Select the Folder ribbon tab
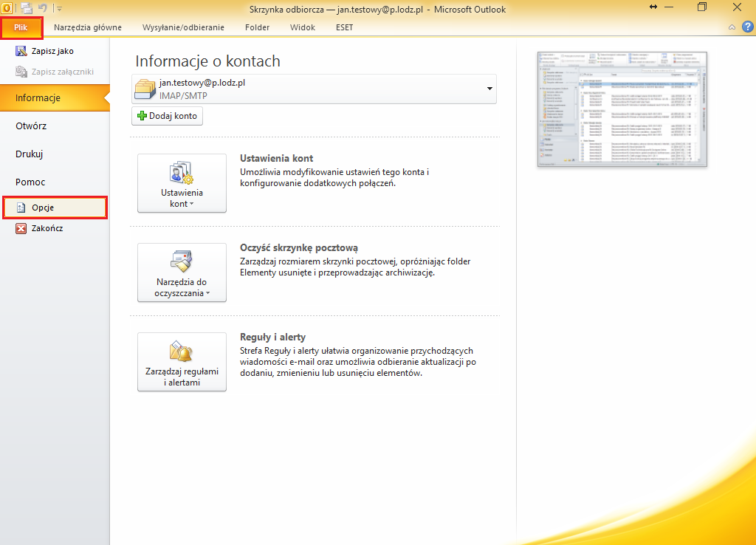The width and height of the screenshot is (756, 545). tap(257, 27)
